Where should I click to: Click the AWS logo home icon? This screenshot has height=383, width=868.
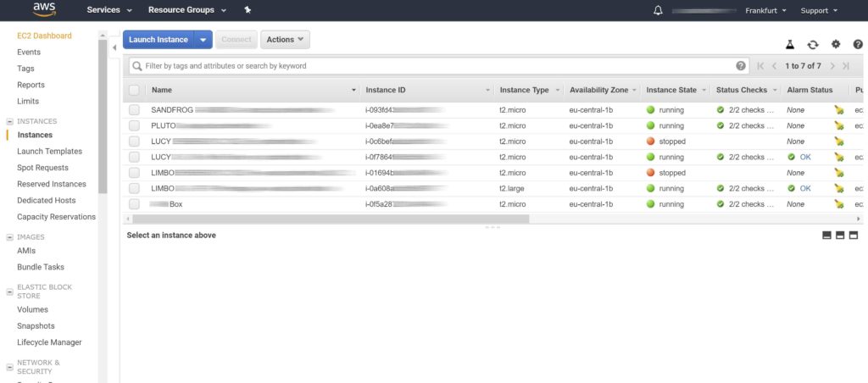pos(44,9)
